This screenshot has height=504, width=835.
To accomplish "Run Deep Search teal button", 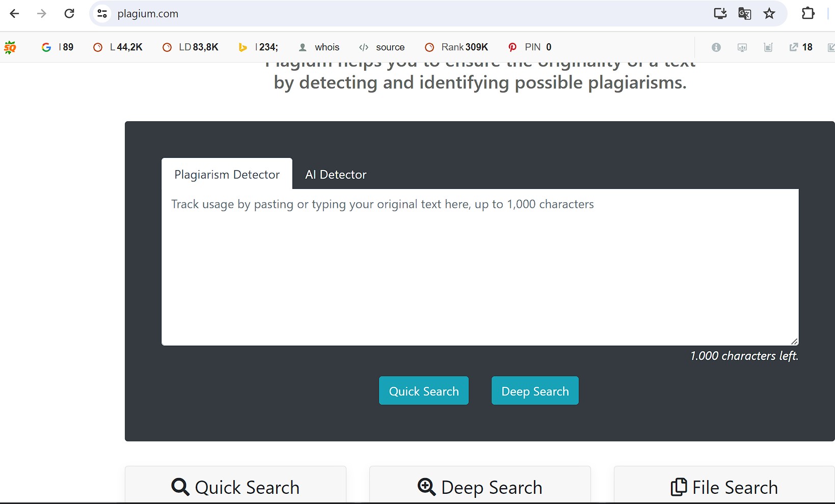I will [535, 391].
